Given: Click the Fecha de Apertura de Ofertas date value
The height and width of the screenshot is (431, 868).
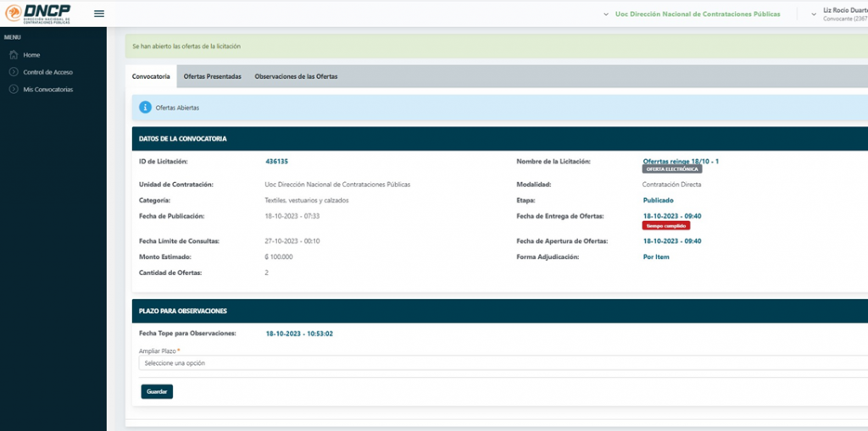Looking at the screenshot, I should click(672, 240).
